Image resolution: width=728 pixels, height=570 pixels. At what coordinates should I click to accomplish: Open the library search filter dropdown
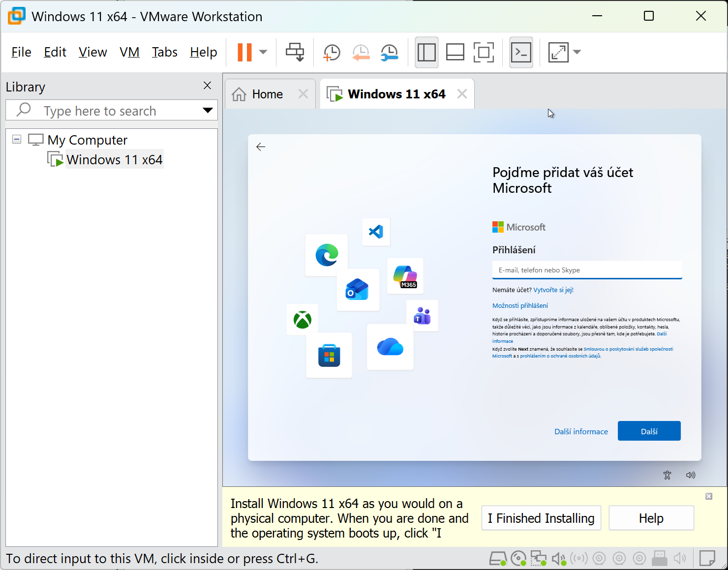[x=208, y=110]
